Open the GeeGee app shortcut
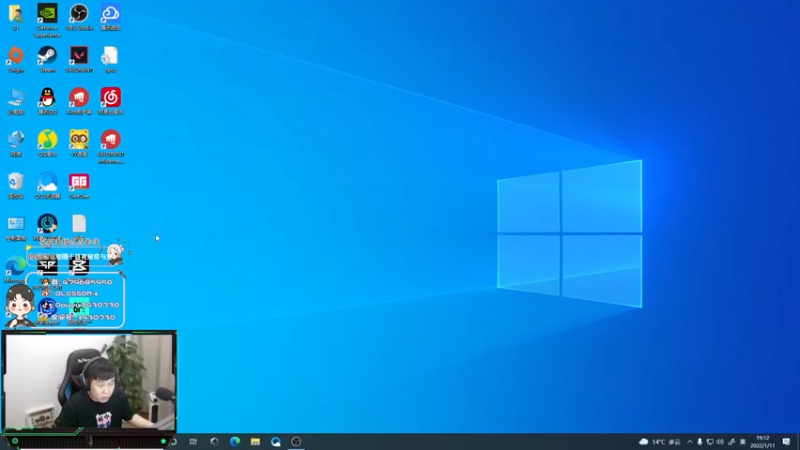800x450 pixels. point(79,185)
